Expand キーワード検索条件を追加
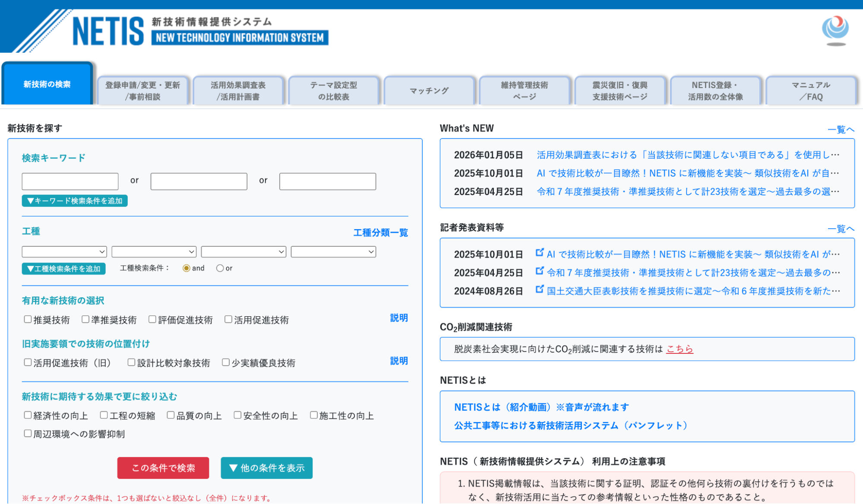This screenshot has height=504, width=863. [x=75, y=201]
